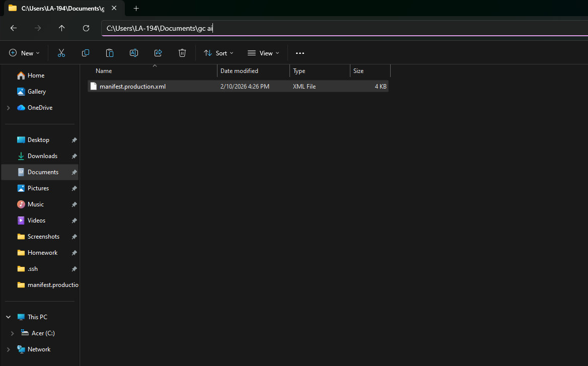This screenshot has height=366, width=588.
Task: Sort files by Date modified column
Action: point(239,71)
